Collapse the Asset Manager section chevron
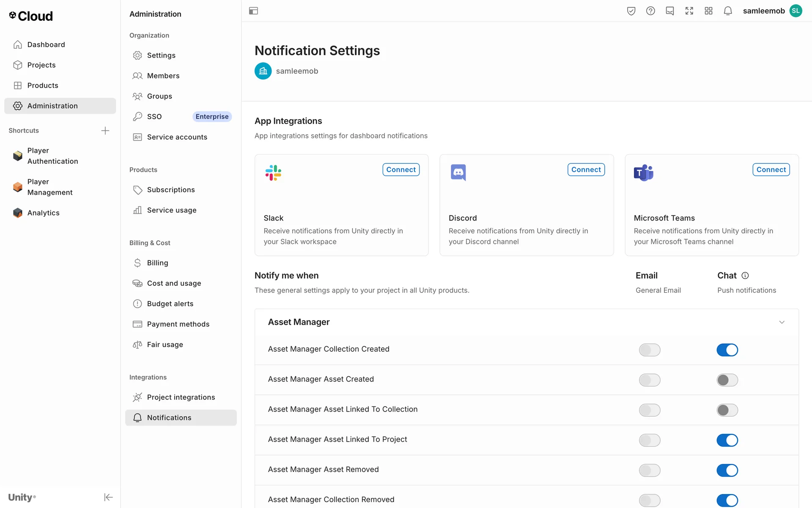 click(782, 322)
